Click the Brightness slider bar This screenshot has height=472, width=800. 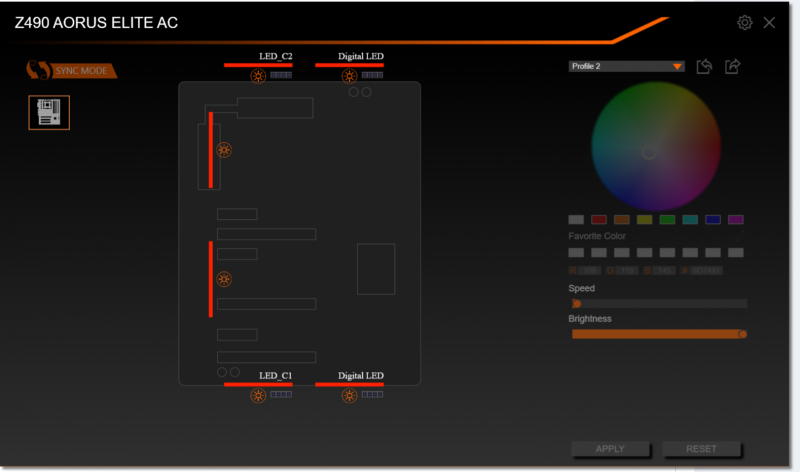pos(659,334)
